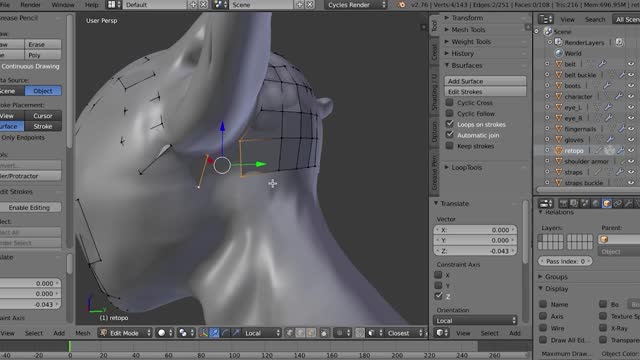Click the Add Surface button
The image size is (640, 360).
(x=485, y=81)
